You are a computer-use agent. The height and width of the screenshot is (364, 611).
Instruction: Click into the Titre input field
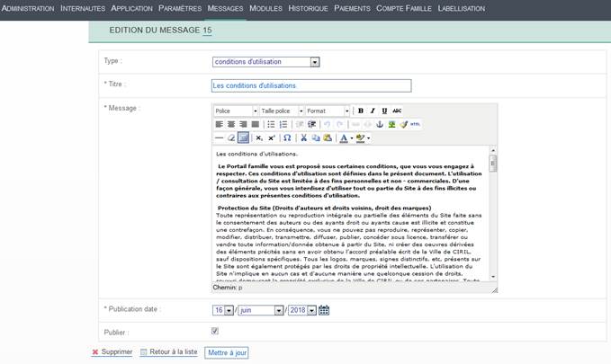[x=310, y=85]
